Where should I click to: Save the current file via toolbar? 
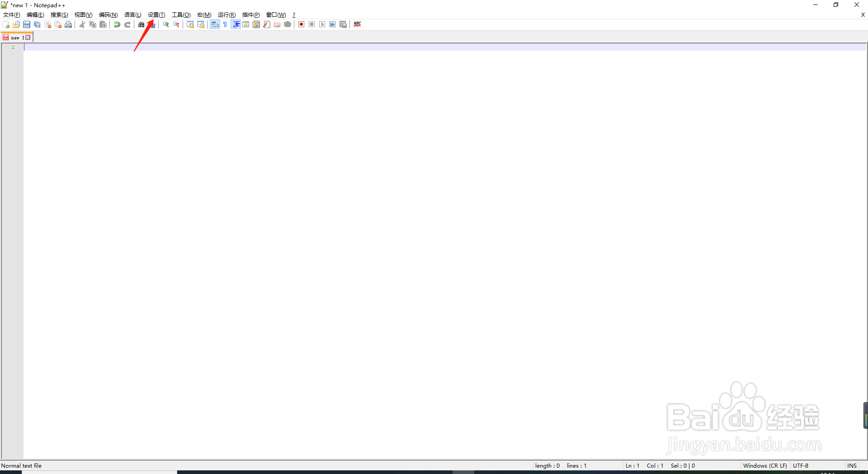(27, 24)
